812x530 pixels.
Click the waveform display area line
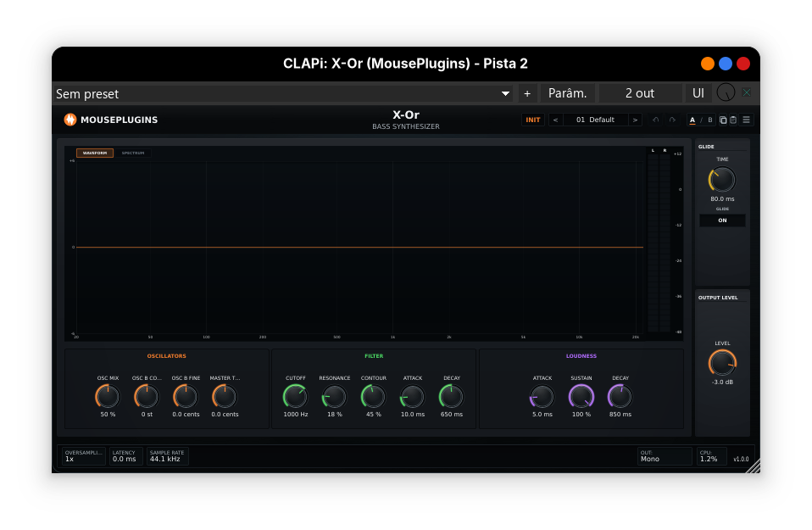(x=359, y=247)
